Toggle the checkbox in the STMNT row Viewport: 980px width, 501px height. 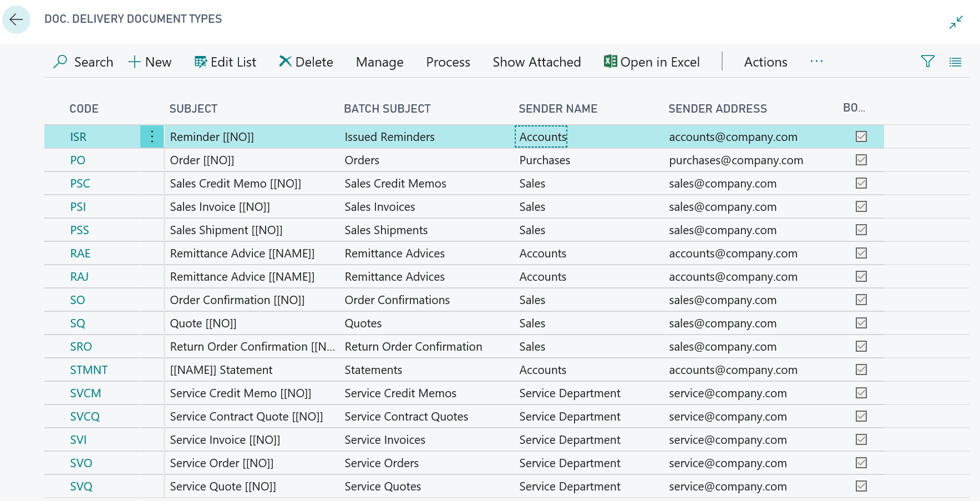[861, 370]
